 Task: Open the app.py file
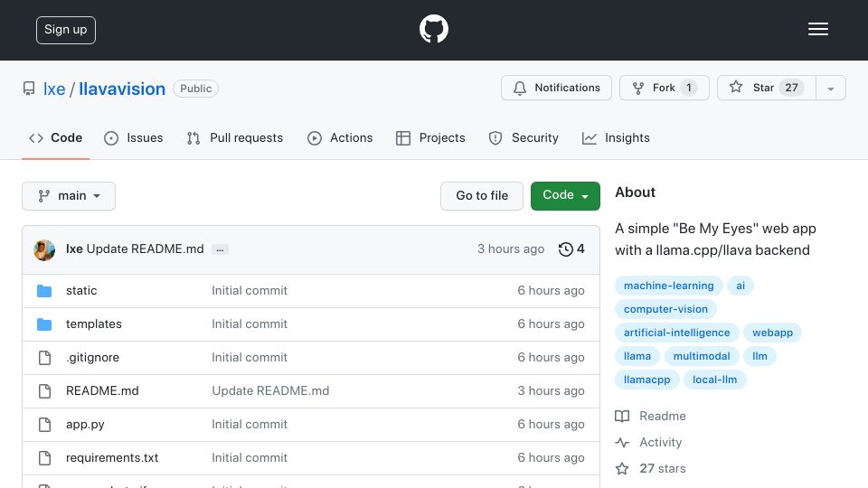(85, 425)
